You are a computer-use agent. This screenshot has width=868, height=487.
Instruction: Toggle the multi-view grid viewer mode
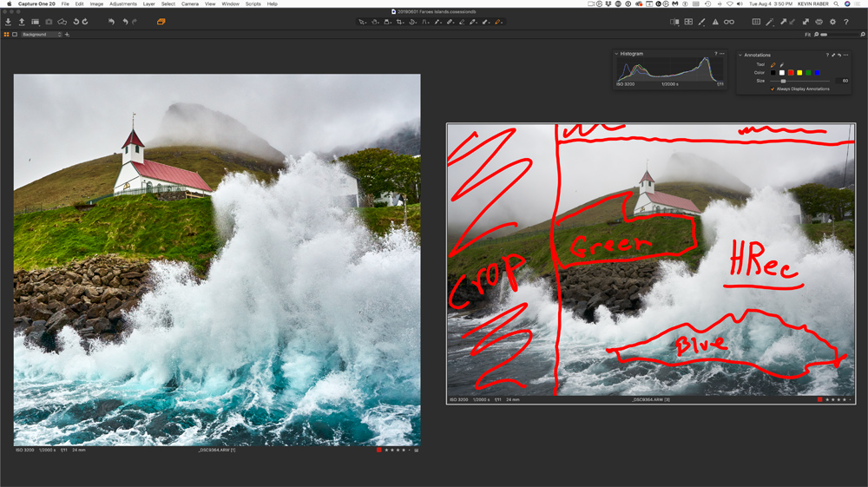pos(688,22)
